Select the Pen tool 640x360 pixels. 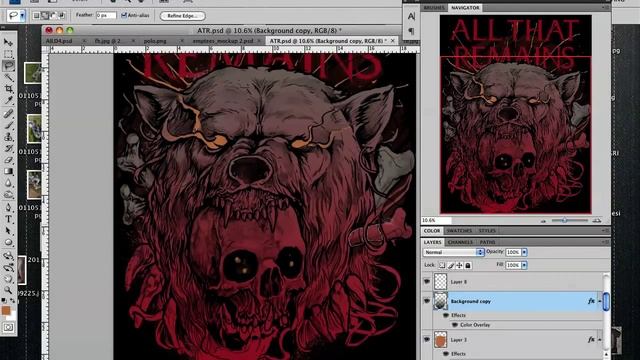click(x=8, y=208)
